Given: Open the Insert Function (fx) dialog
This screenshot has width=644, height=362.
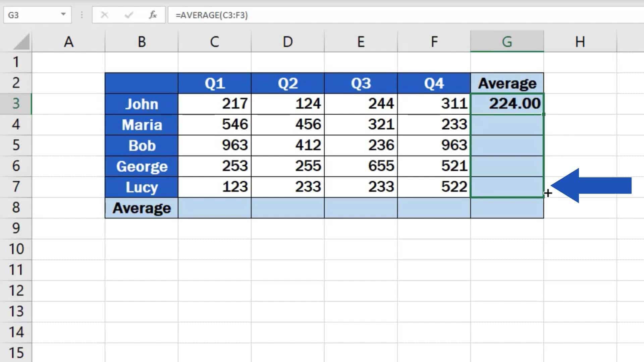Looking at the screenshot, I should (153, 15).
